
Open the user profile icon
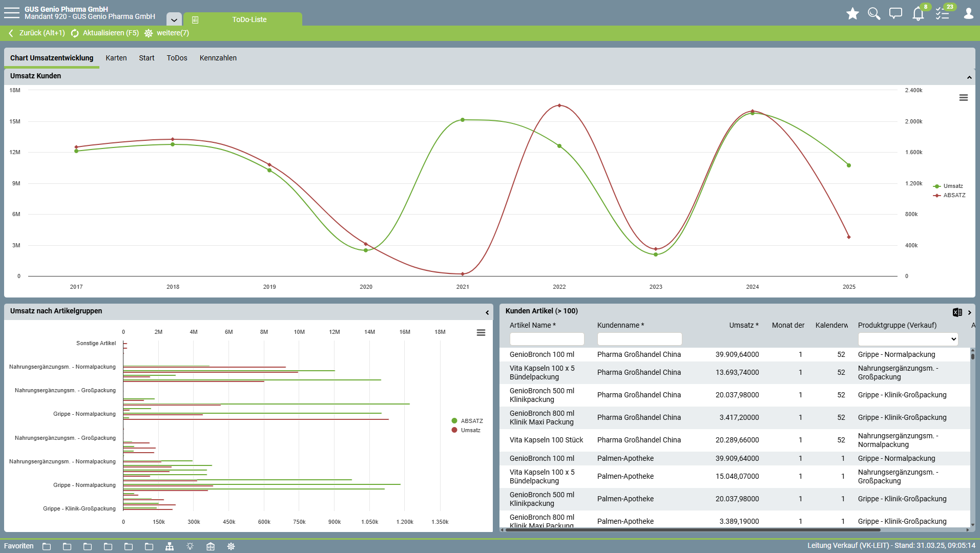coord(968,14)
